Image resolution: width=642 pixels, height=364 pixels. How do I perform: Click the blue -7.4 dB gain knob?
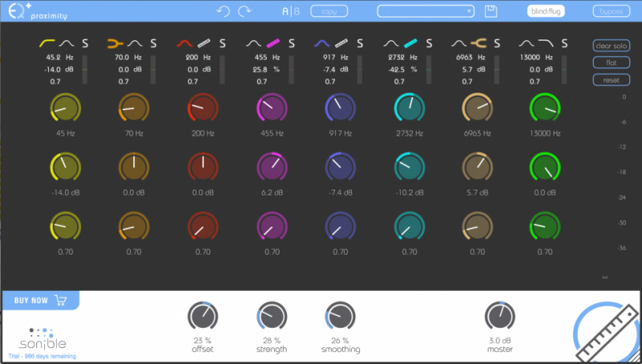[340, 167]
